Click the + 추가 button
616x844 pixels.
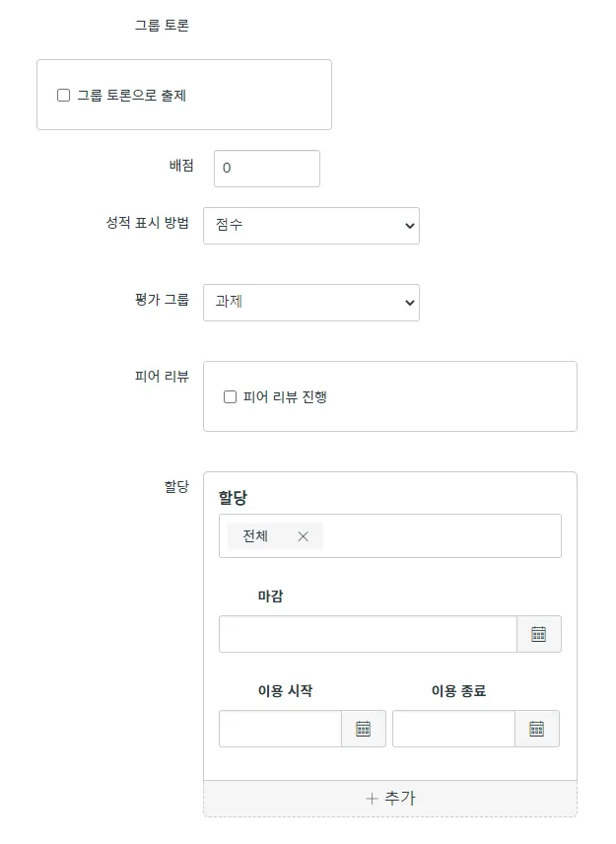point(389,798)
